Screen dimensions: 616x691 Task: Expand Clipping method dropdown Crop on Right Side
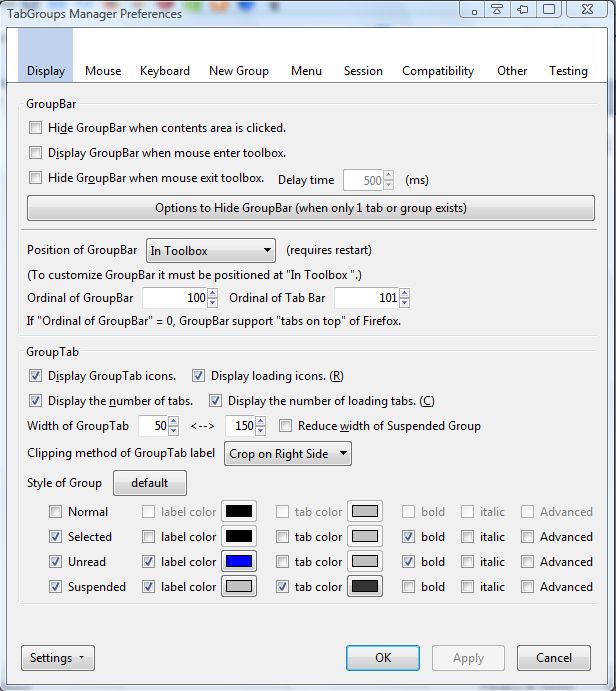tap(288, 454)
